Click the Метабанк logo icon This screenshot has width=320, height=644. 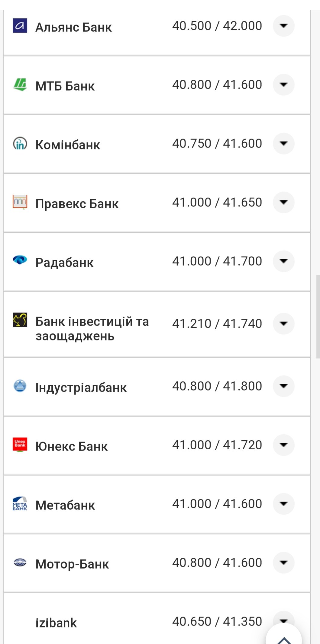pos(20,504)
